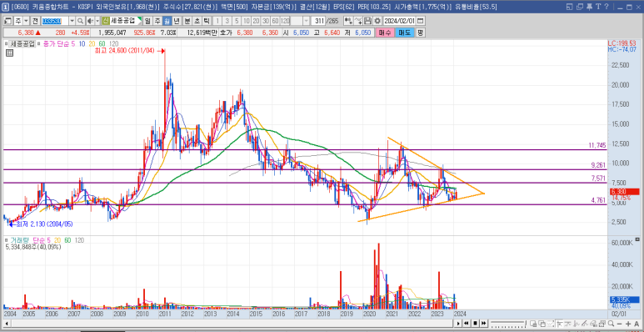Click the 2024/02/01 date field
The height and width of the screenshot is (332, 644).
click(x=400, y=21)
